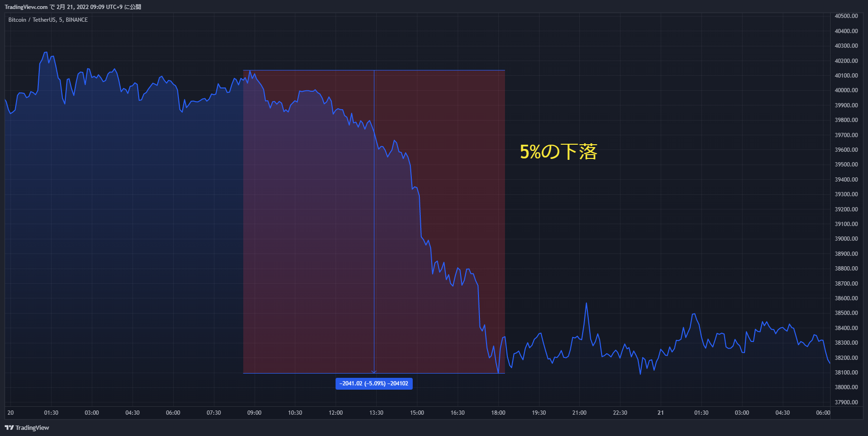
Task: Click the 40500.00 price axis label
Action: (846, 16)
